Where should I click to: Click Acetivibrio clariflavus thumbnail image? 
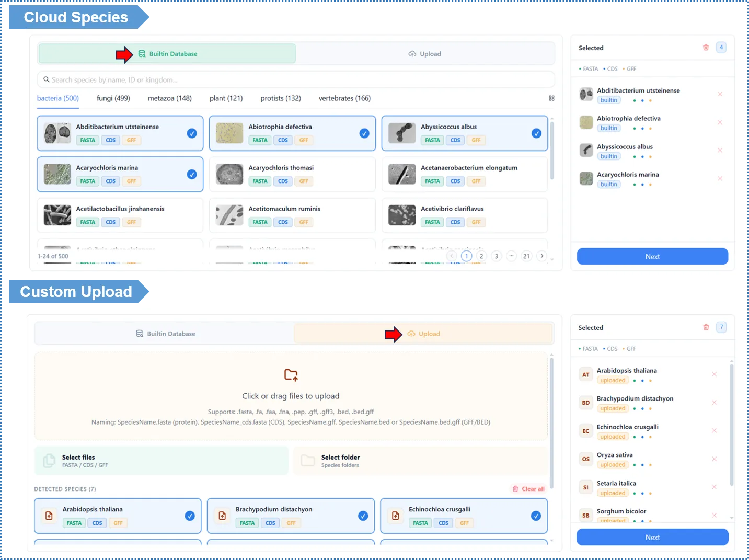click(x=402, y=215)
